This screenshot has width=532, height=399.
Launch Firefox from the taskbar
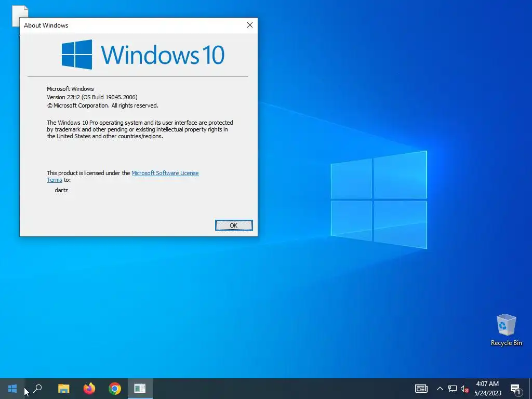pos(89,389)
